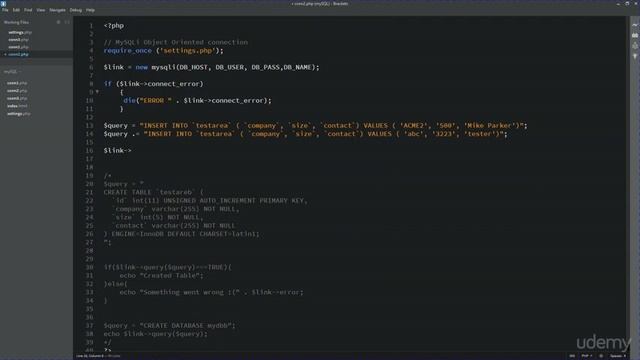Open PHP language mode dropdown in status bar

(587, 356)
